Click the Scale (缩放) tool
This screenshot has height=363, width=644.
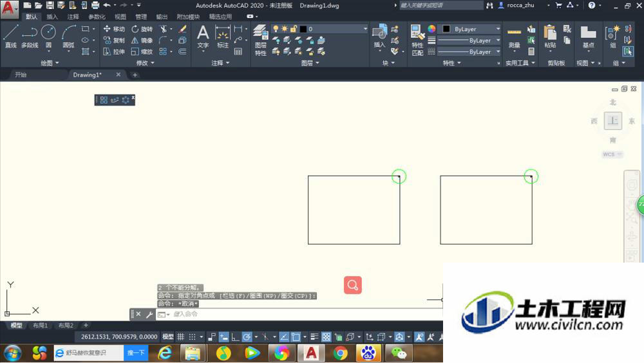click(x=142, y=51)
